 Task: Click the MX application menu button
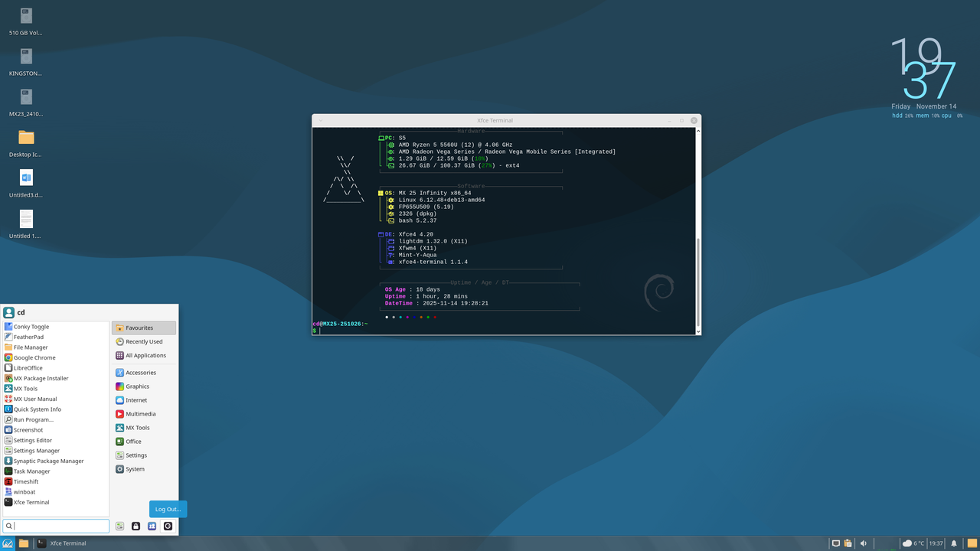coord(8,543)
